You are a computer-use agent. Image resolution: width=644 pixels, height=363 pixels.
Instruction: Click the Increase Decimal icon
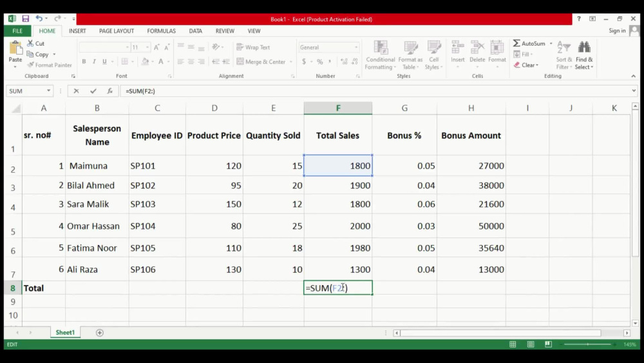[x=344, y=62]
